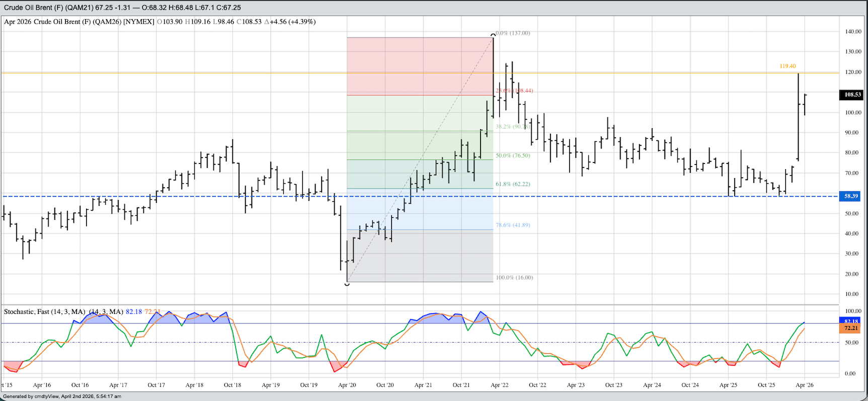The height and width of the screenshot is (401, 868).
Task: Select the 61.8% (62.22) Fibonacci level label
Action: (513, 184)
